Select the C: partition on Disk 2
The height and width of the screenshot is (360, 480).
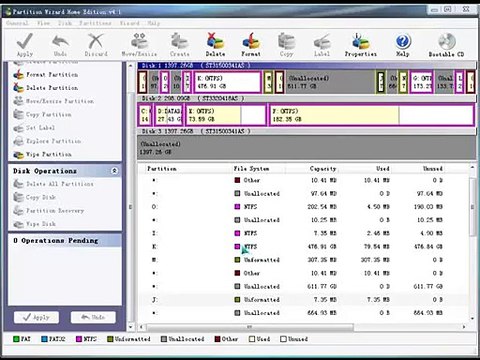[x=145, y=115]
